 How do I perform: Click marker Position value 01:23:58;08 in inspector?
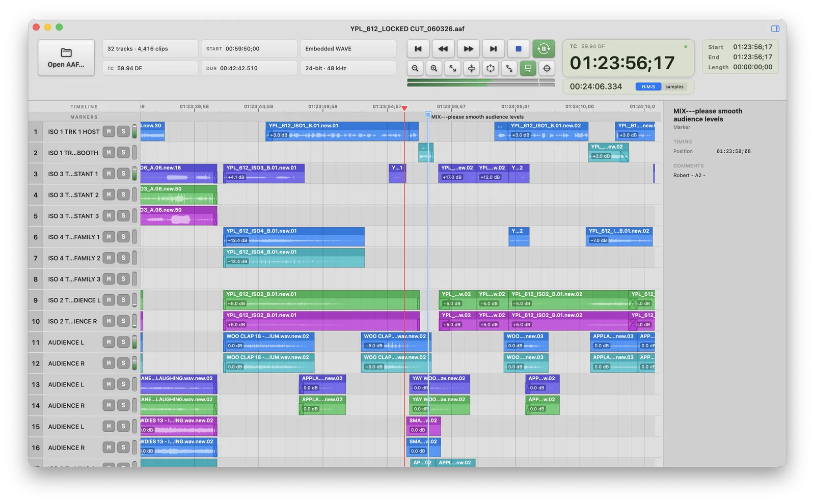click(733, 151)
